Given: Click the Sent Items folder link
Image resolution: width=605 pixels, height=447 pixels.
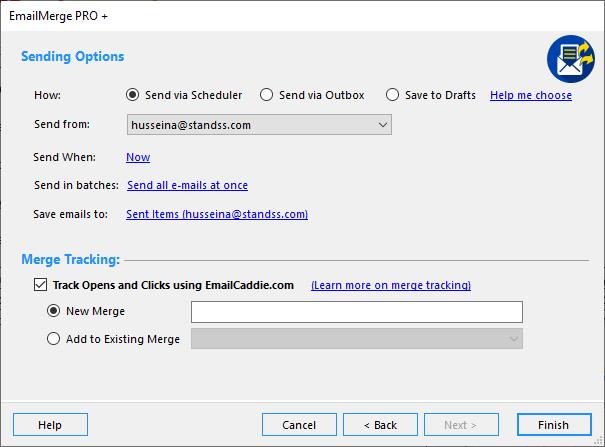Looking at the screenshot, I should 217,214.
